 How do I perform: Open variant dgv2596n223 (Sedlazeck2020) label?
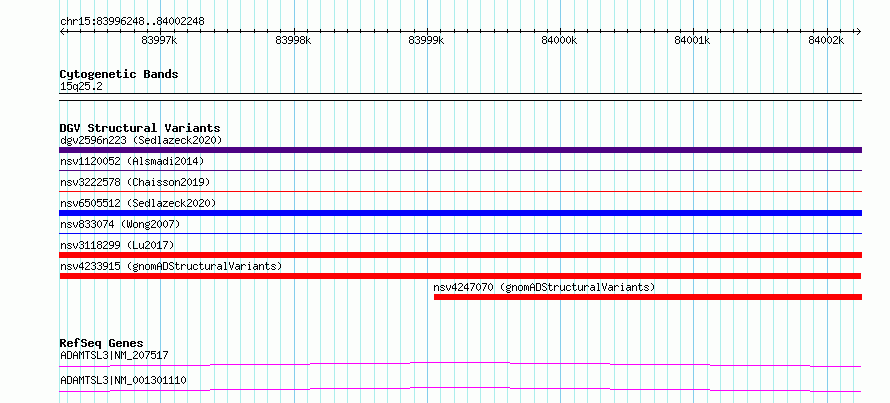[x=141, y=140]
